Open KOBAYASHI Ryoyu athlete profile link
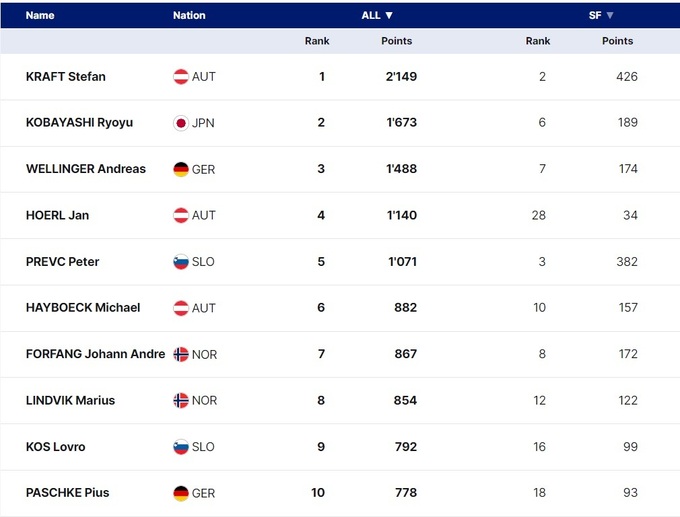Screen dimensions: 680x517 (x=79, y=123)
